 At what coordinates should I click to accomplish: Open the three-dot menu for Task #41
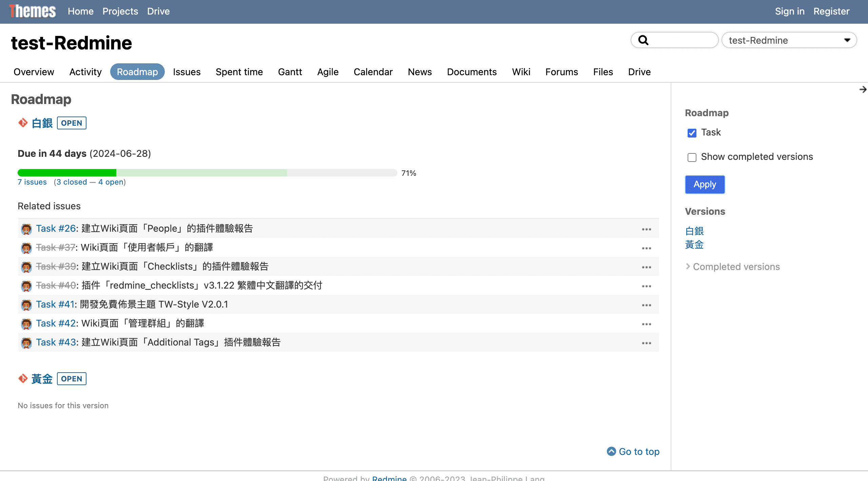pos(646,305)
